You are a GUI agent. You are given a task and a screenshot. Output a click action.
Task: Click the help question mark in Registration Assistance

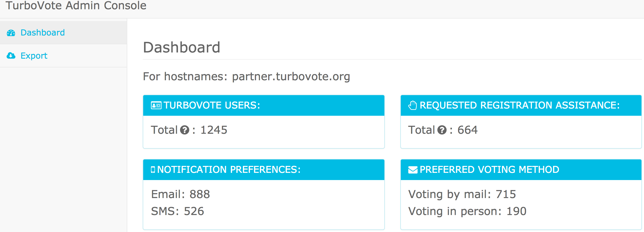click(x=442, y=130)
